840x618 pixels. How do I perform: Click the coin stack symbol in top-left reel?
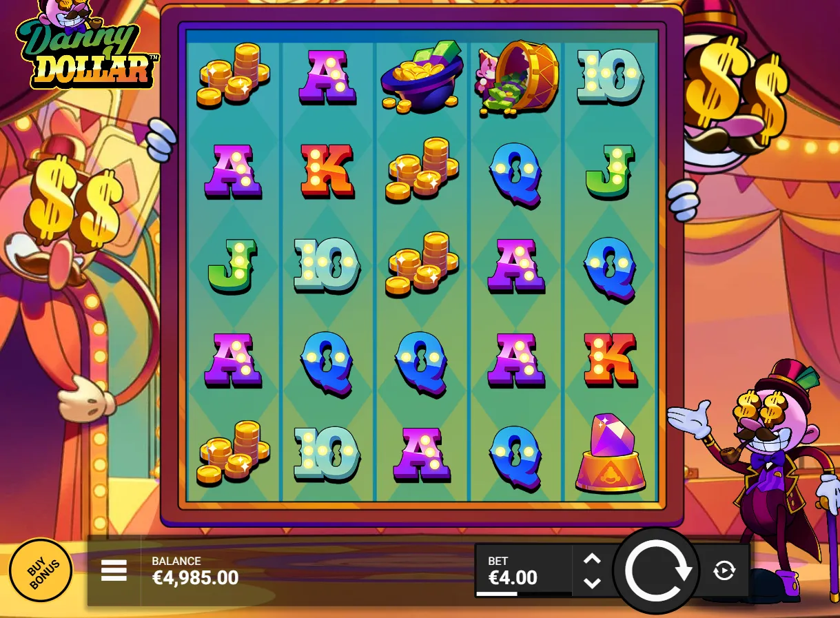coord(233,75)
